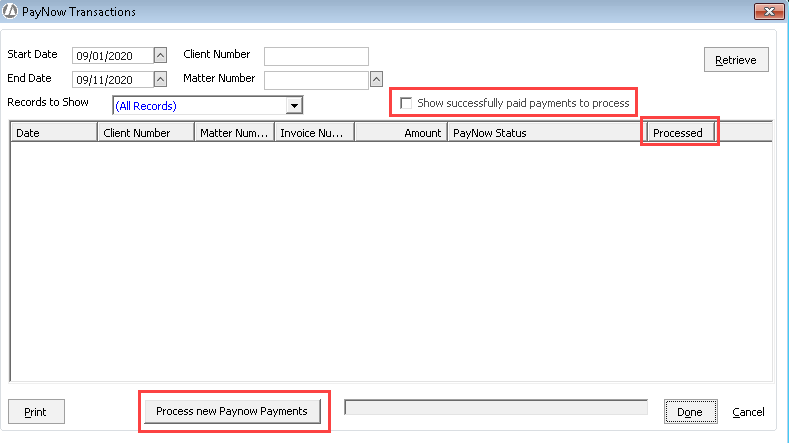Sort by the Amount column header
Viewport: 789px width, 443px height.
click(401, 133)
